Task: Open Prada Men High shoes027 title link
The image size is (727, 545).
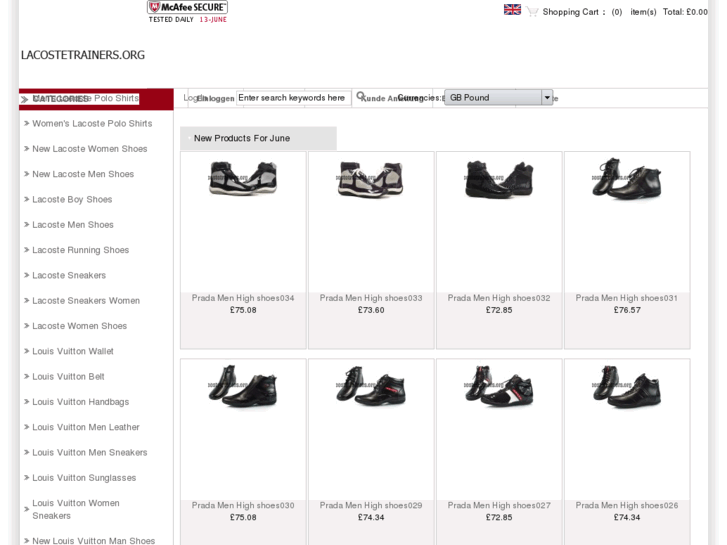Action: point(499,505)
